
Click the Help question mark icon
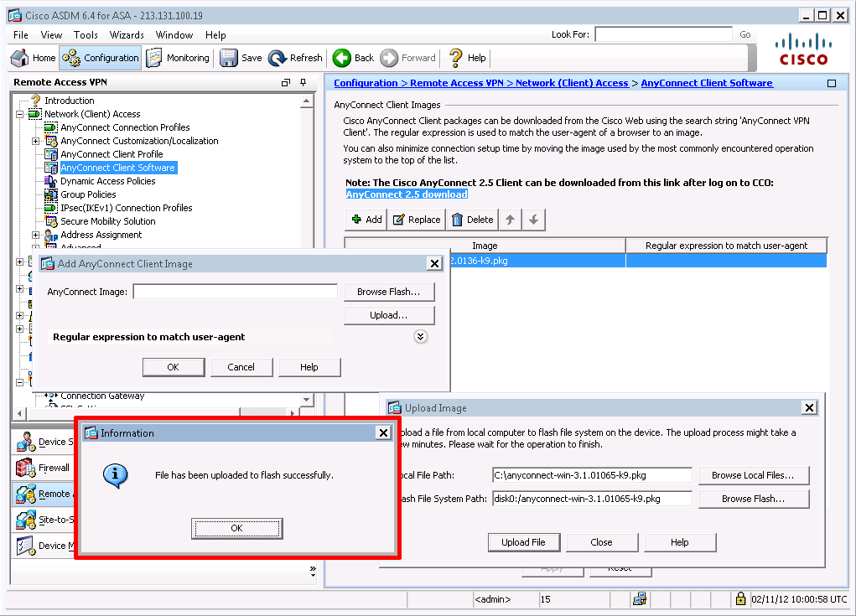456,58
